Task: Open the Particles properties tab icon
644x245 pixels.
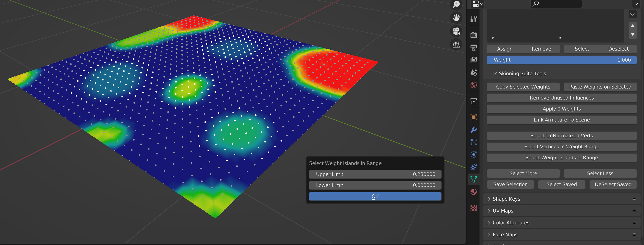Action: point(473,142)
